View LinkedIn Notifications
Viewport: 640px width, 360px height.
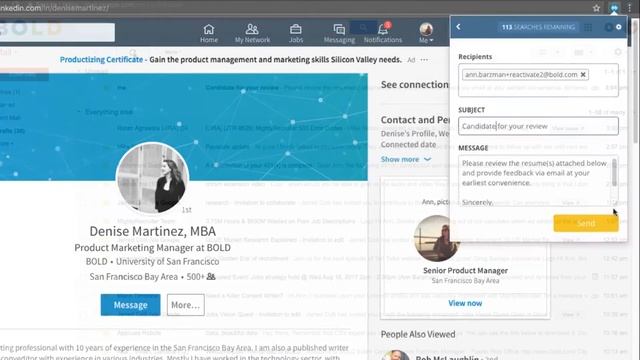tap(383, 33)
